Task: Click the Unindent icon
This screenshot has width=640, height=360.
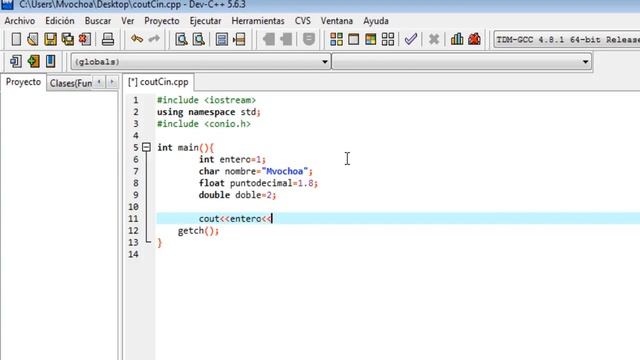Action: click(x=286, y=39)
